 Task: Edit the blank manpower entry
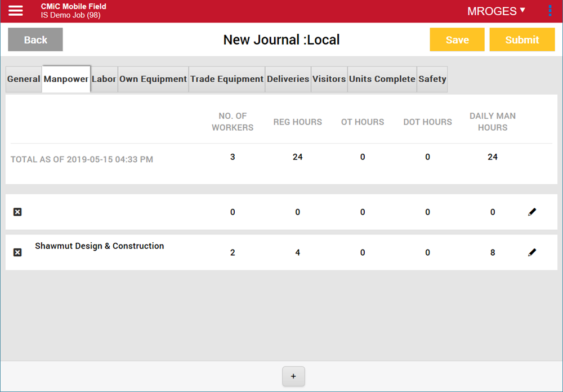[x=532, y=212]
